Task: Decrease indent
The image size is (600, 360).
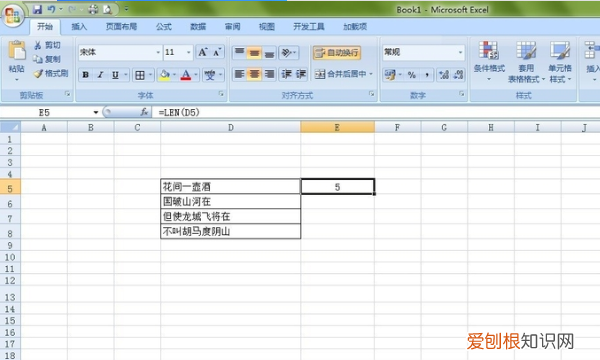Action: pos(287,74)
